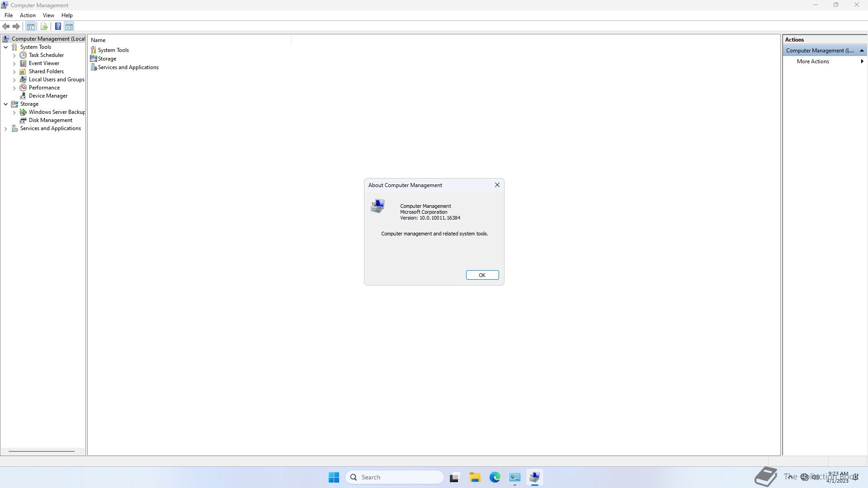Expand the Services and Applications tree node
Screen dimensions: 868x488
point(6,128)
